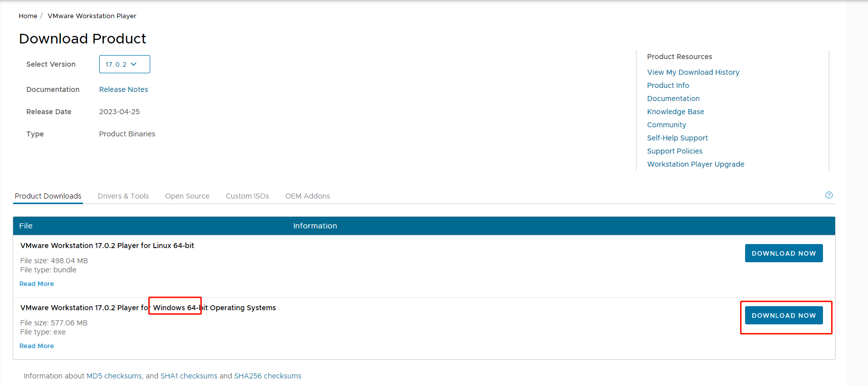This screenshot has height=385, width=868.
Task: Click the Download Product heading
Action: [x=82, y=38]
